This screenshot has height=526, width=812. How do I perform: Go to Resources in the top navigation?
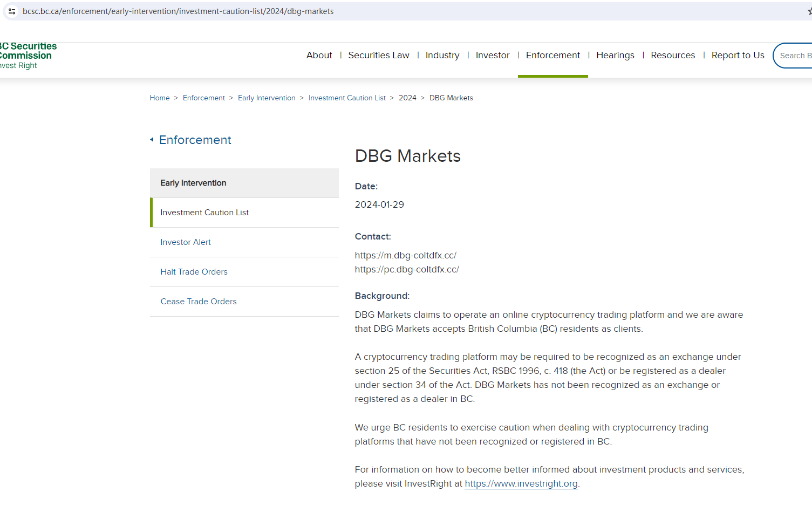coord(672,55)
